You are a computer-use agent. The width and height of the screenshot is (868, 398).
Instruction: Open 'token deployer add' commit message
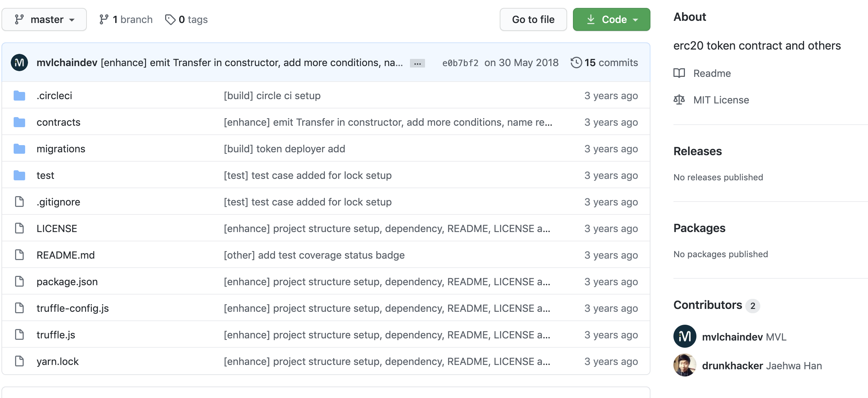[284, 149]
